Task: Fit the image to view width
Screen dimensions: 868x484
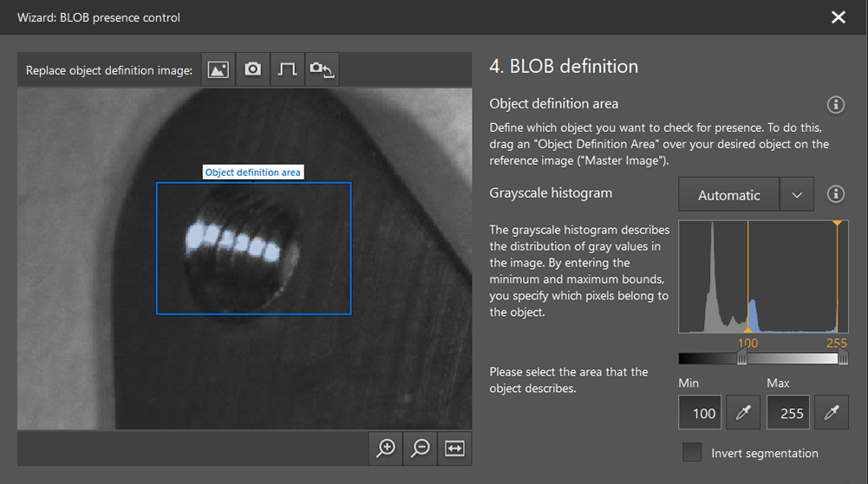Action: click(x=455, y=448)
